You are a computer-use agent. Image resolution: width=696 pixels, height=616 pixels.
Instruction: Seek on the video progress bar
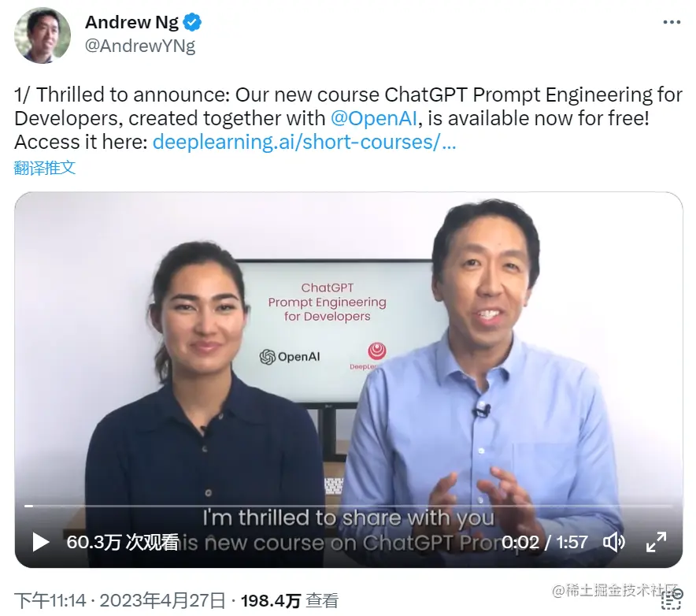(x=349, y=506)
